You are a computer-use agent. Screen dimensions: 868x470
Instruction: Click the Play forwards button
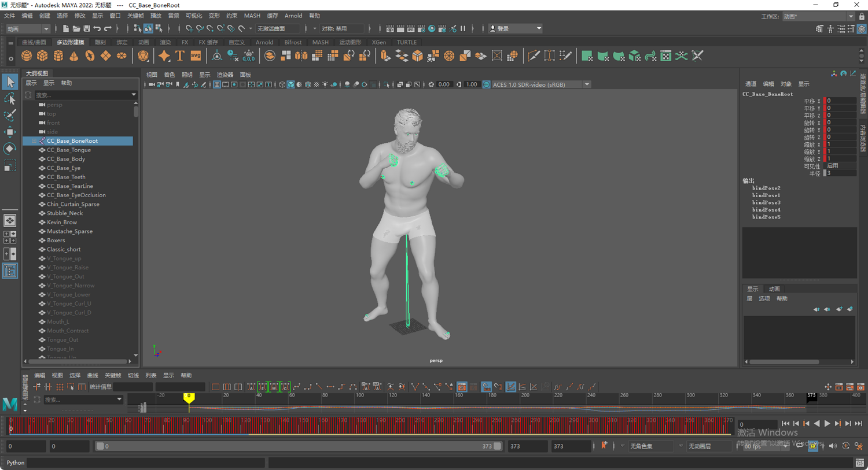827,424
